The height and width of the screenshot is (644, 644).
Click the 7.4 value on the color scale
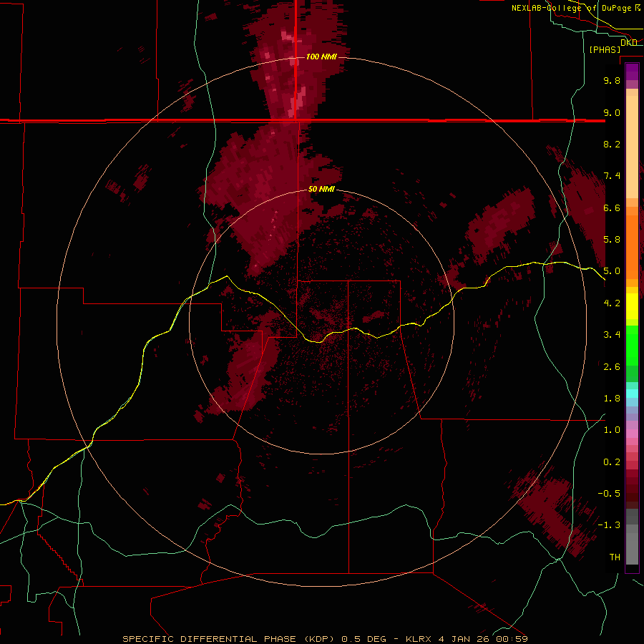(x=612, y=176)
